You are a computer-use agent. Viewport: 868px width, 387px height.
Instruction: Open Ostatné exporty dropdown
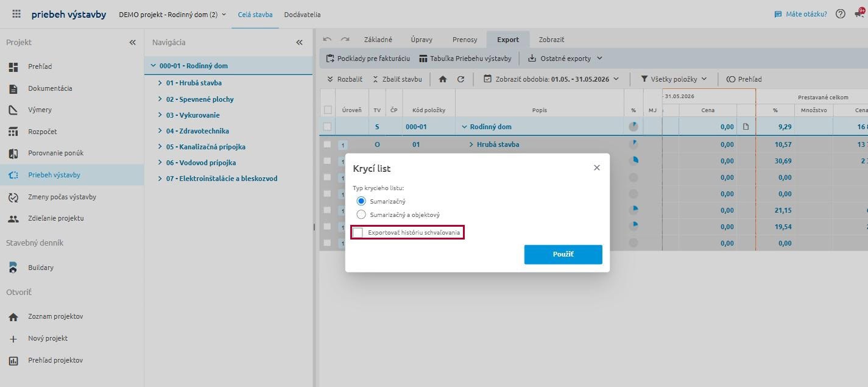[x=565, y=59]
